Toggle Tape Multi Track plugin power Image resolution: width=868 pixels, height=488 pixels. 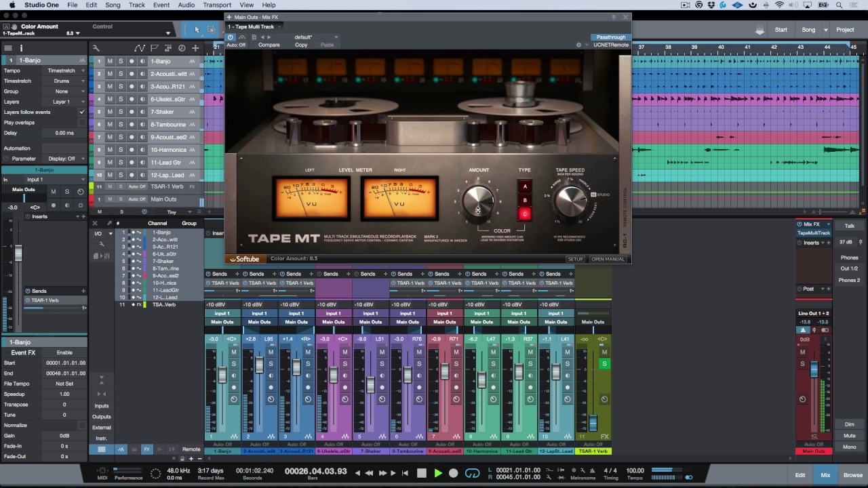(231, 37)
